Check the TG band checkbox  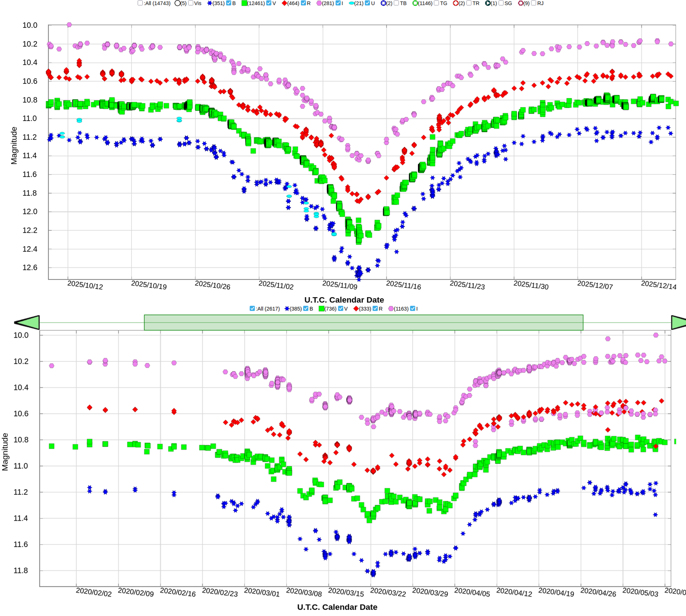click(436, 3)
